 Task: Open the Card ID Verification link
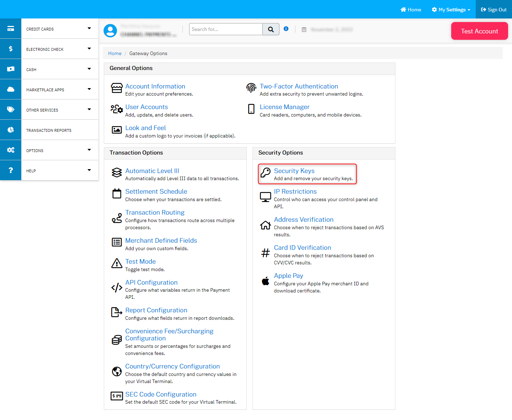(302, 248)
